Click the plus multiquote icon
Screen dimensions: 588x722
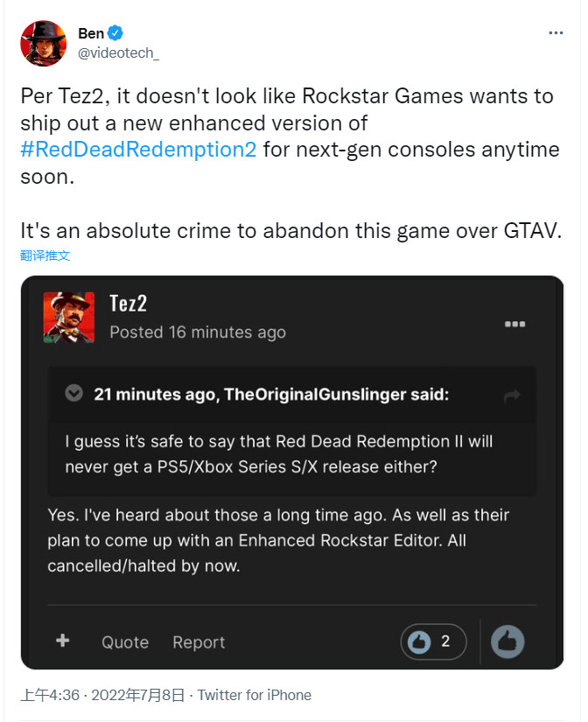(62, 641)
